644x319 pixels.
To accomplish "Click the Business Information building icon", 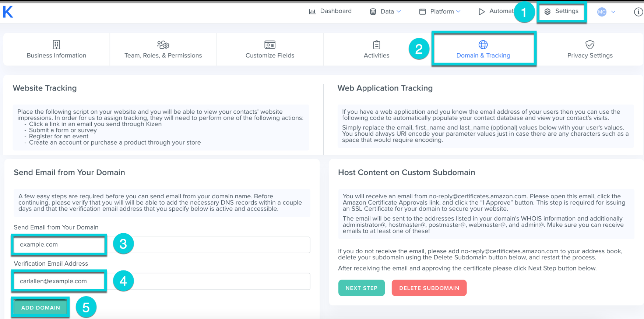I will (56, 45).
